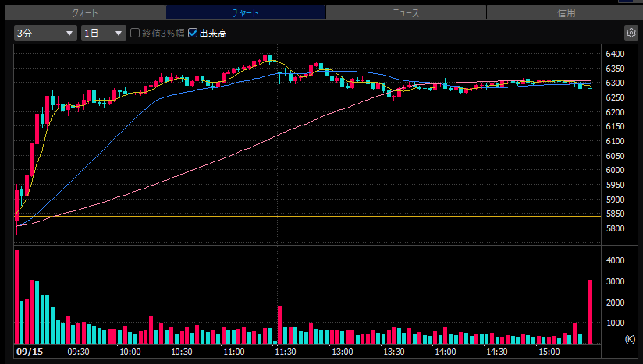Open chart settings gear icon
The width and height of the screenshot is (643, 364).
pyautogui.click(x=631, y=33)
